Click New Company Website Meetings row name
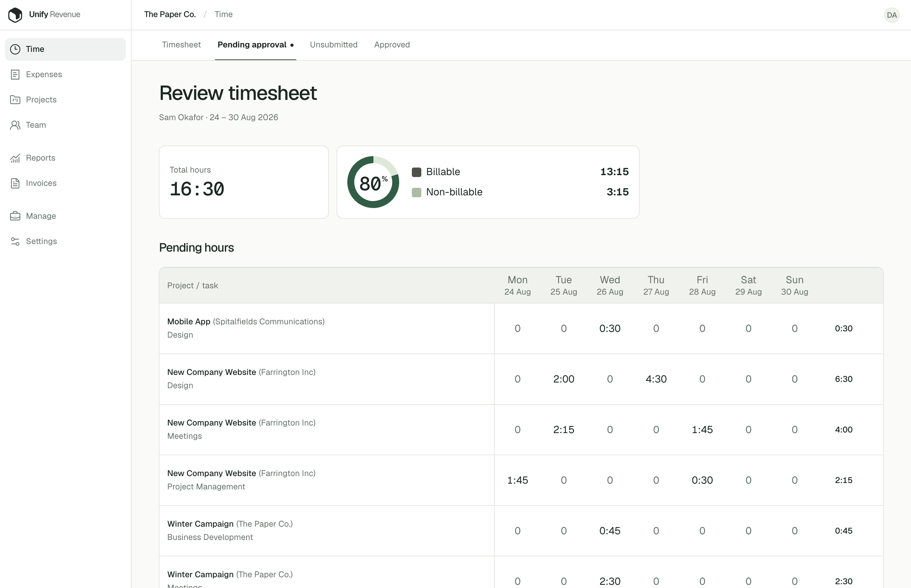This screenshot has height=588, width=911. point(241,430)
